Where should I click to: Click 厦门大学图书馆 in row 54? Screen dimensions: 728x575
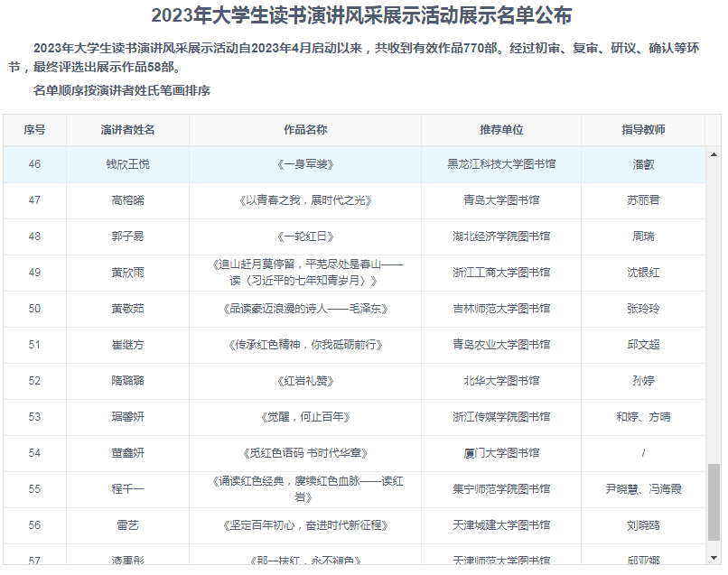(501, 453)
